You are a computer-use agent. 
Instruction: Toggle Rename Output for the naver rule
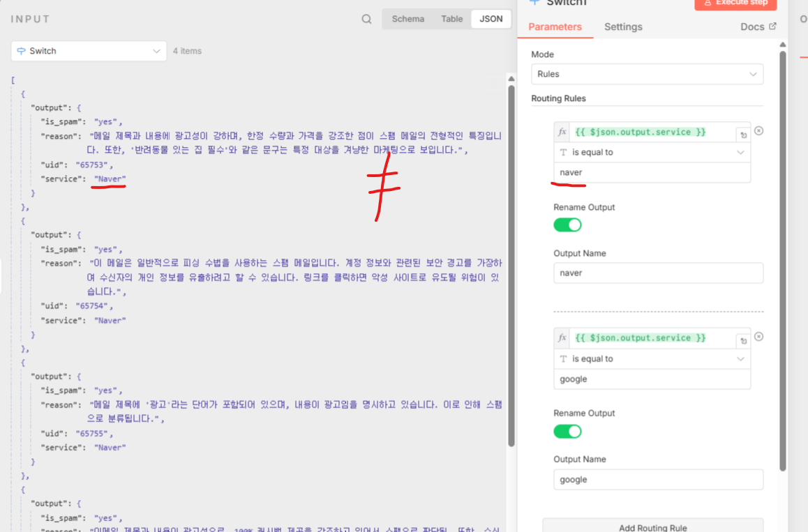tap(567, 225)
